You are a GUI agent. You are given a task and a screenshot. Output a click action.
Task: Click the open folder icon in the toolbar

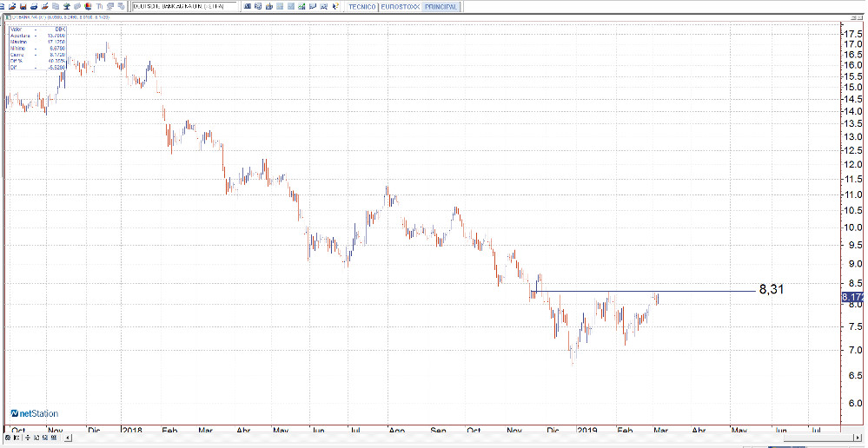click(12, 7)
